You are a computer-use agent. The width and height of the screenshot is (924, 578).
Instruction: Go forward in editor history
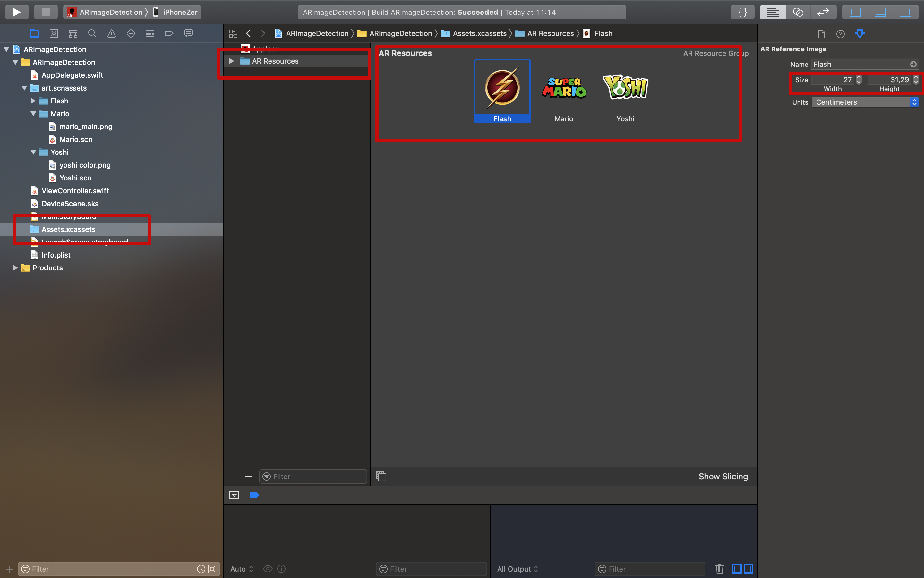click(x=263, y=33)
